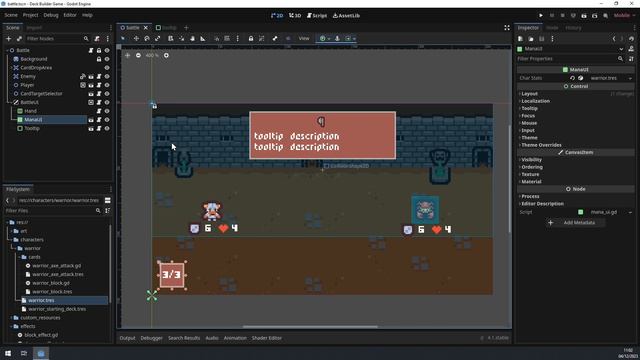640x360 pixels.
Task: Toggle distraction free mode
Action: 507,28
